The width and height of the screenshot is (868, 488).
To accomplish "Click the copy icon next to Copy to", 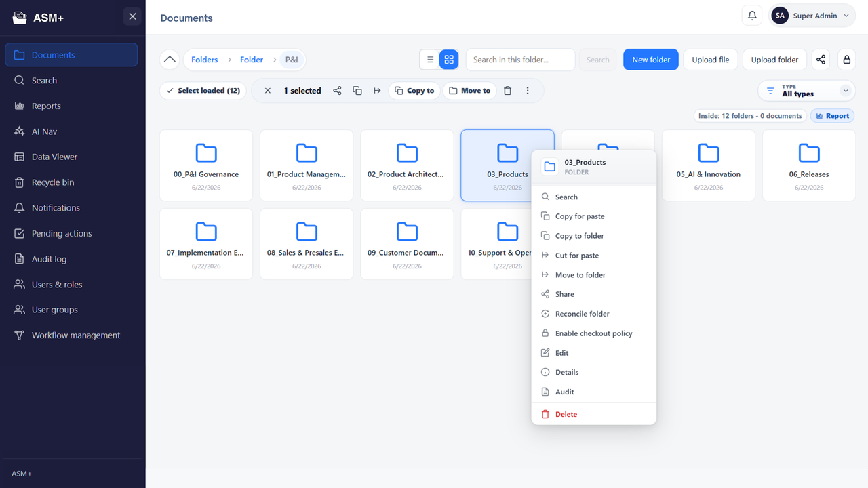I will (357, 91).
